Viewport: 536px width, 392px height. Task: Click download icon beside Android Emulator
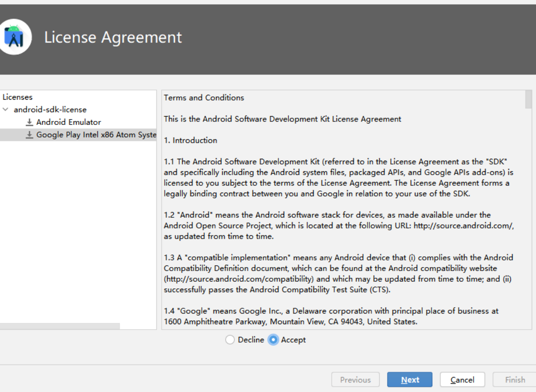click(30, 122)
